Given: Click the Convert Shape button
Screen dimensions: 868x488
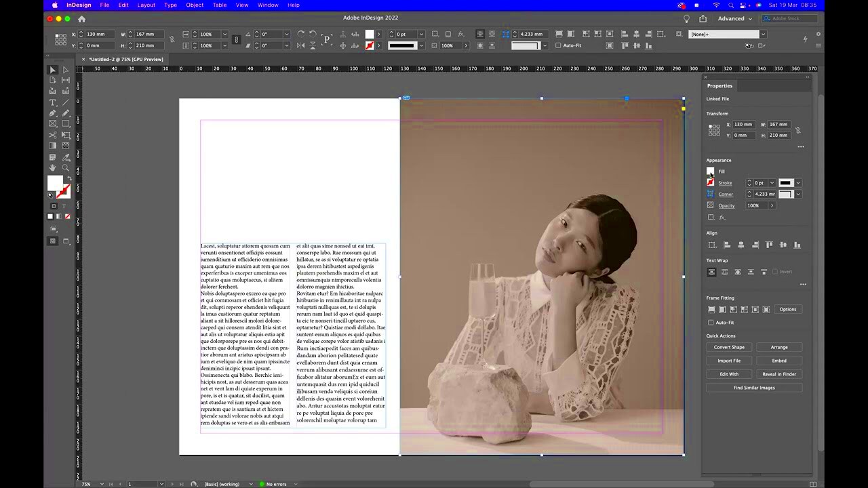Looking at the screenshot, I should click(729, 347).
